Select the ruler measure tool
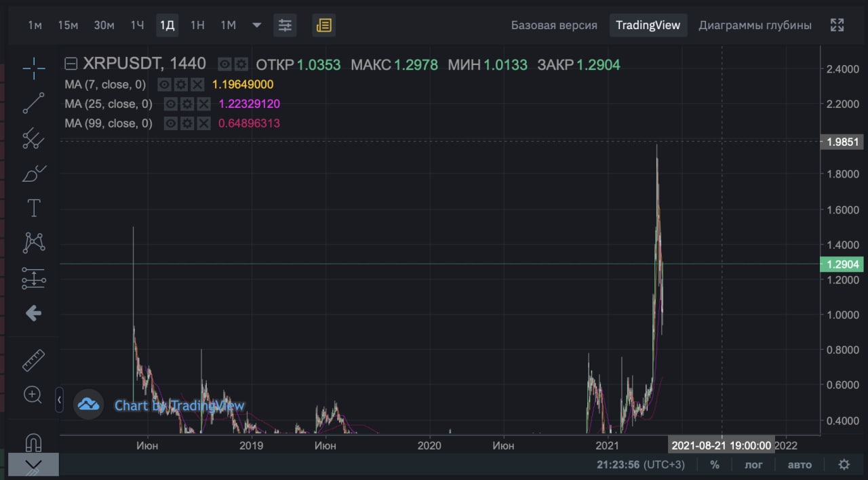Image resolution: width=868 pixels, height=480 pixels. [33, 360]
